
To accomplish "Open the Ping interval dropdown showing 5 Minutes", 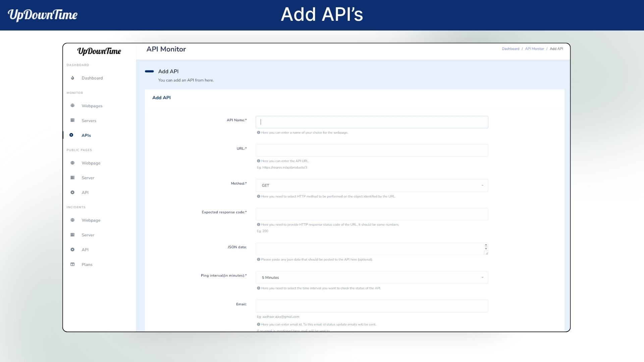I will point(372,277).
